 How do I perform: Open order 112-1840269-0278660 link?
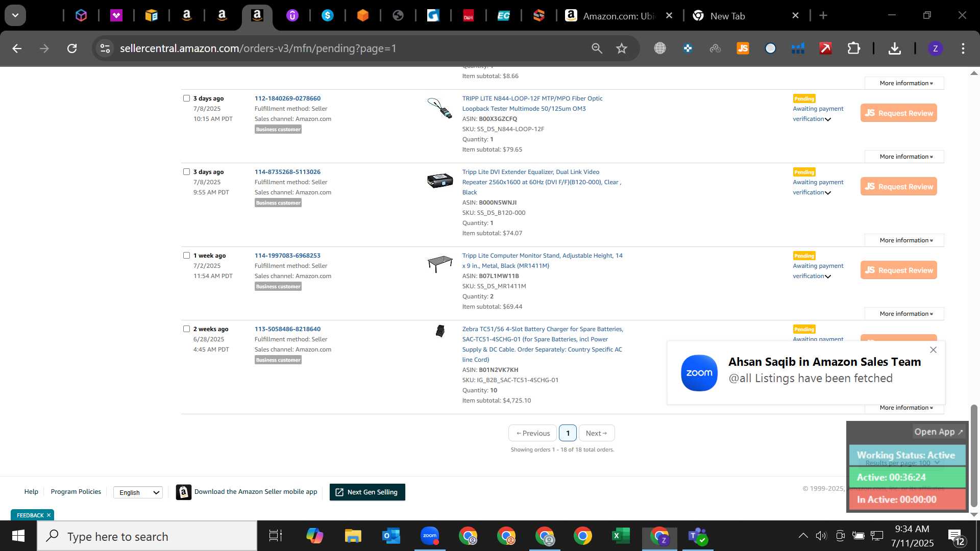tap(287, 98)
